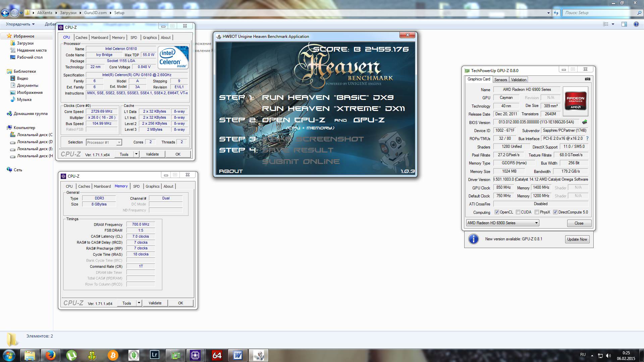Click the Radeon Graphics logo in GPU-Z

coord(576,101)
